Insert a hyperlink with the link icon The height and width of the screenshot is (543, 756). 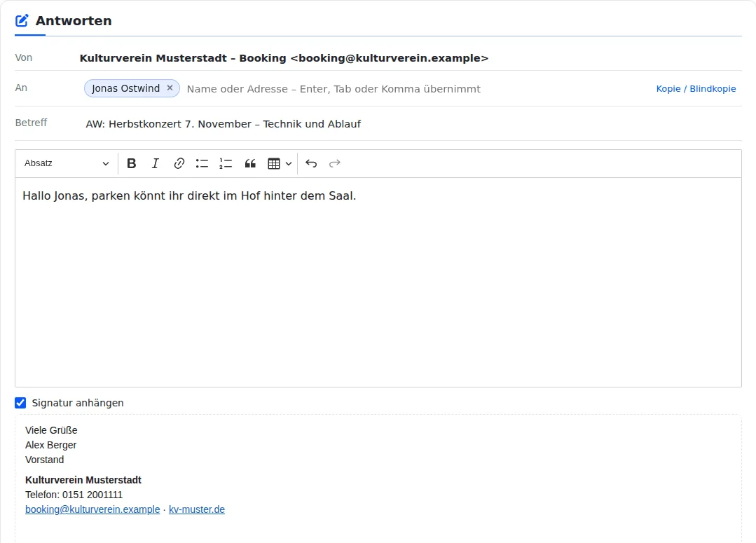click(179, 163)
